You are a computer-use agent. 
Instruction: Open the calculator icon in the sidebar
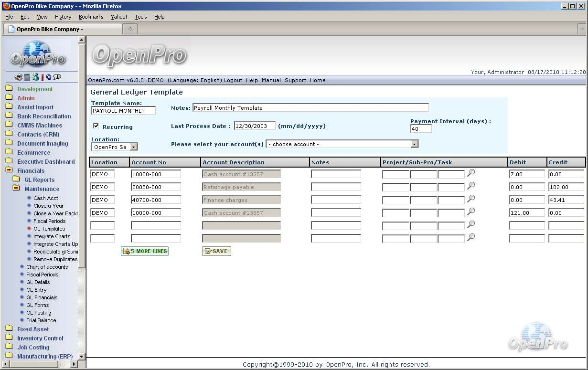[27, 77]
